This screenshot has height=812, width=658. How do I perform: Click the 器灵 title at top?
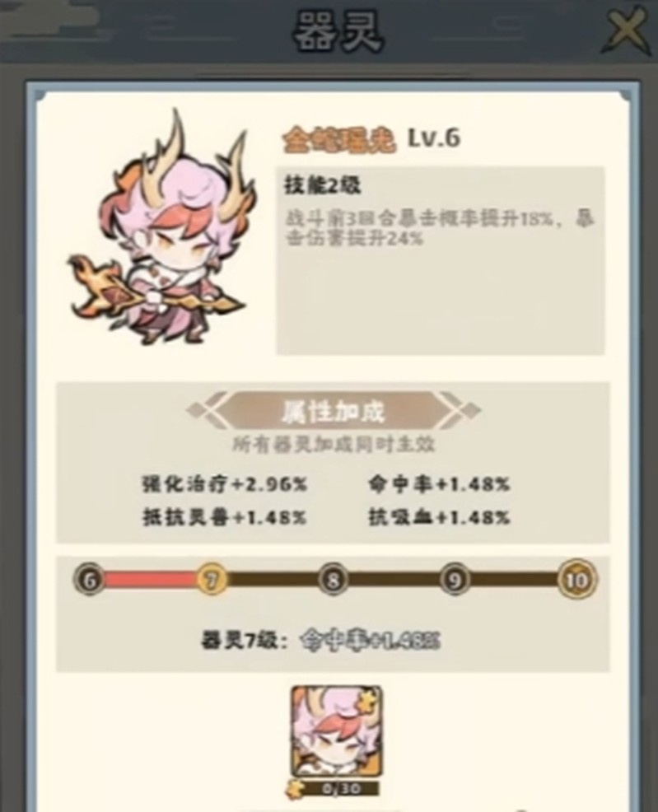(338, 31)
